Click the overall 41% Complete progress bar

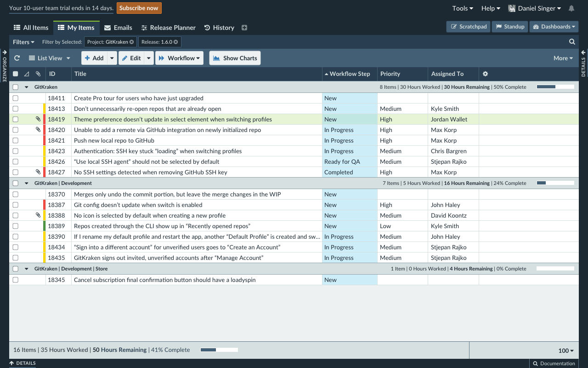pyautogui.click(x=219, y=350)
